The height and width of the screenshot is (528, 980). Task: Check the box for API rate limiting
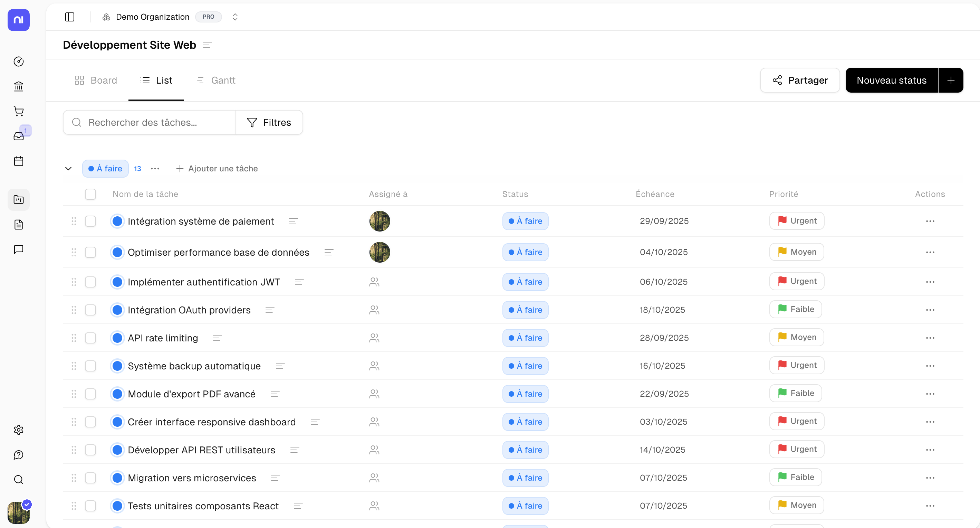[x=90, y=338]
